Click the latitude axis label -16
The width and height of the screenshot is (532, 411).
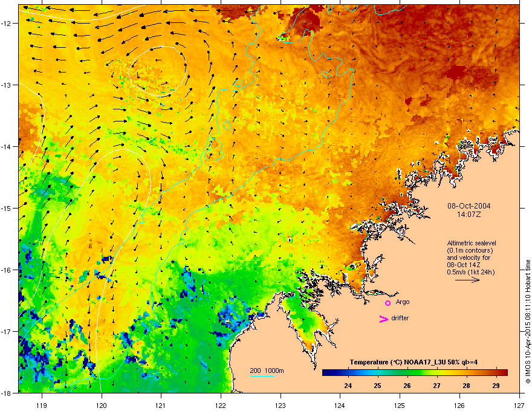(x=7, y=270)
